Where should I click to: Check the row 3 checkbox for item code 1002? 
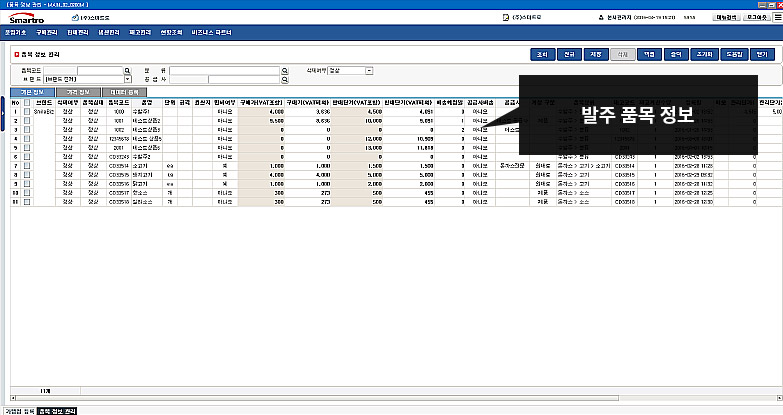pos(27,130)
